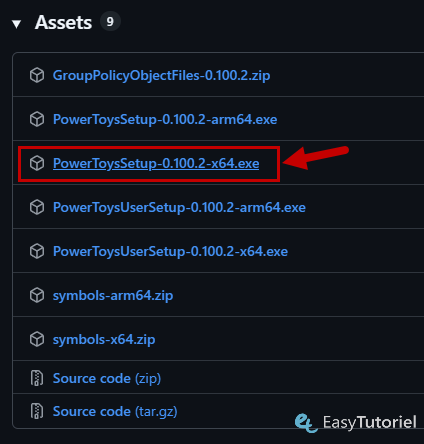
Task: Click package icon beside PowerToysSetup-0.100.2-arm64.exe
Action: coord(37,119)
